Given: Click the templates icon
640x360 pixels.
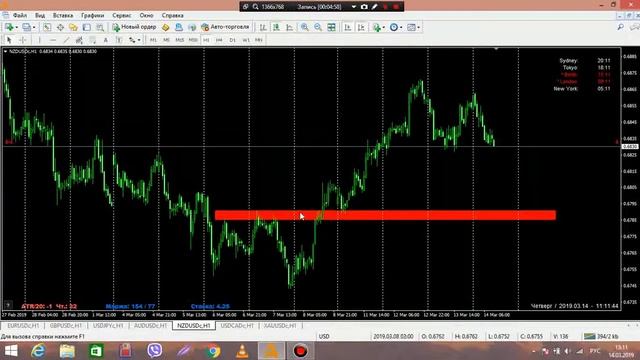Looking at the screenshot, I should (x=411, y=27).
